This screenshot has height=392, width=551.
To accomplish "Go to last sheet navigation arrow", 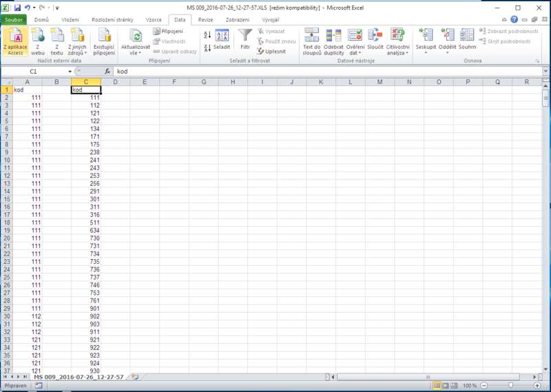I will pos(25,377).
